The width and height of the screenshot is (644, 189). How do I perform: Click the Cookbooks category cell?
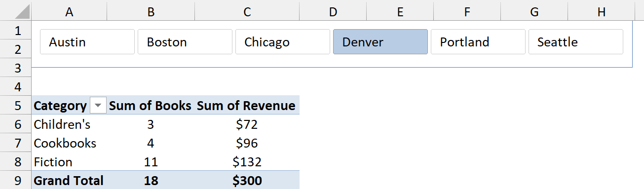[x=69, y=143]
